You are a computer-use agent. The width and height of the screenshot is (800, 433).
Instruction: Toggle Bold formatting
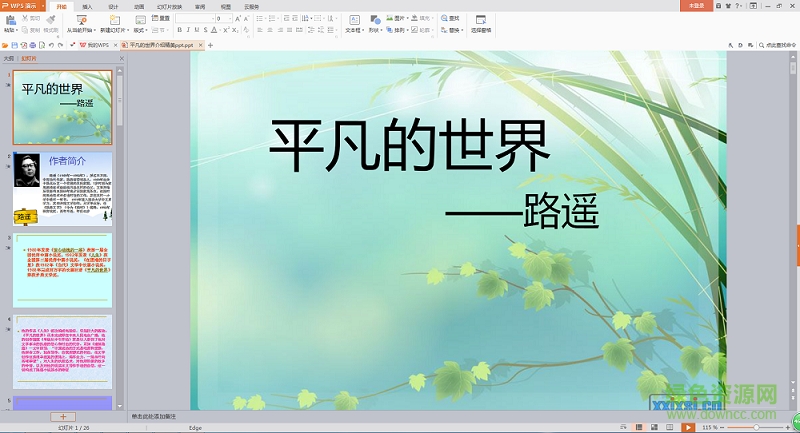[180, 30]
